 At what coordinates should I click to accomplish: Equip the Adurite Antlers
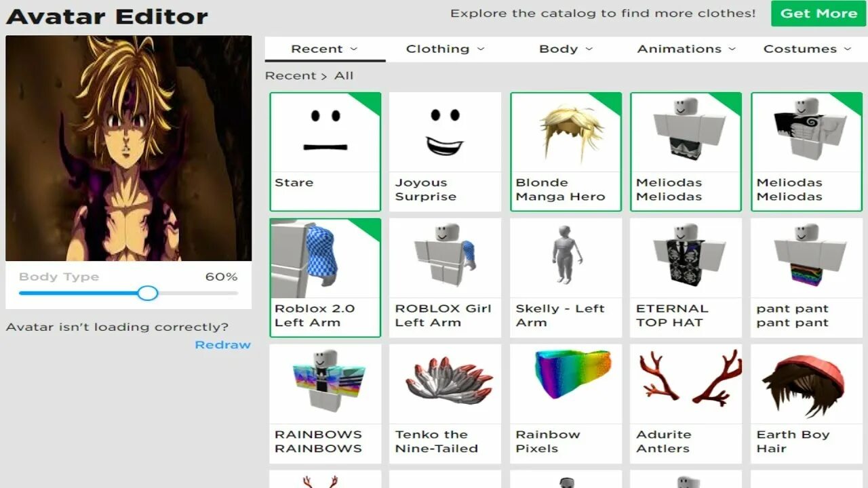[x=686, y=404]
